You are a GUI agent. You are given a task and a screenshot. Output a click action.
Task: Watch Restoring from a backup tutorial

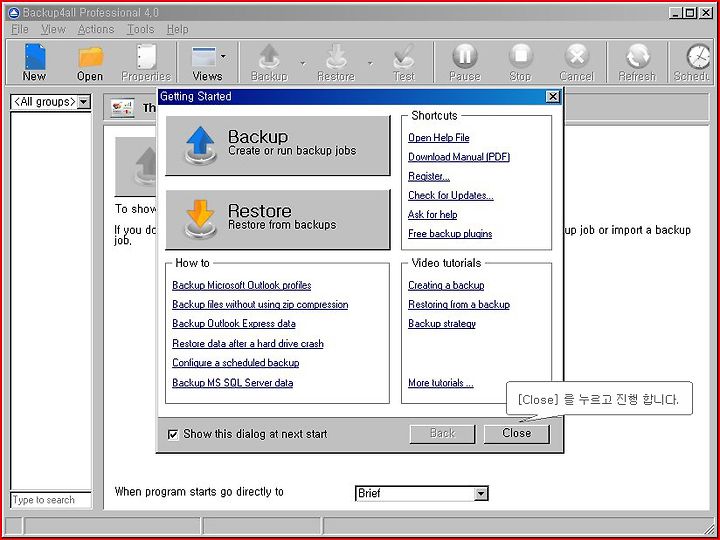459,305
